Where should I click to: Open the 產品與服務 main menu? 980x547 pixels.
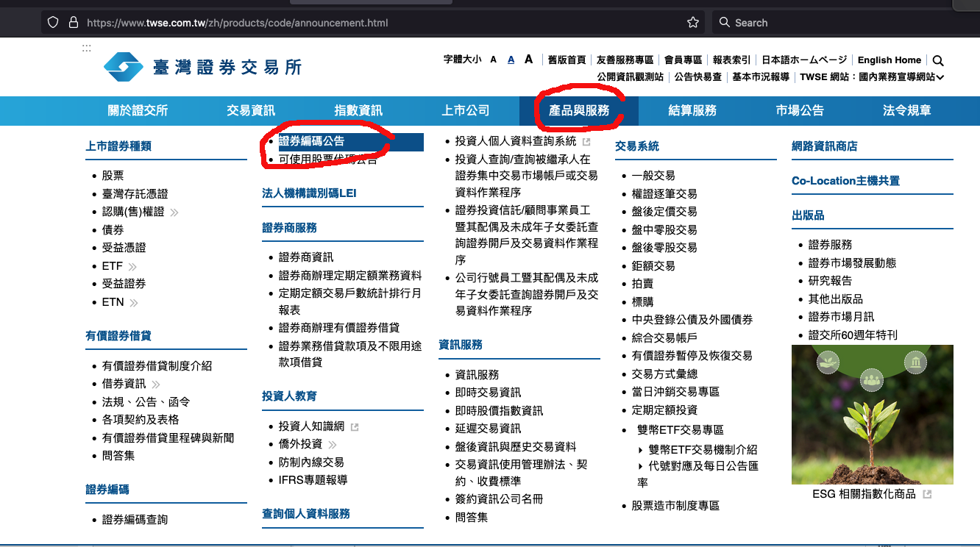pos(579,111)
